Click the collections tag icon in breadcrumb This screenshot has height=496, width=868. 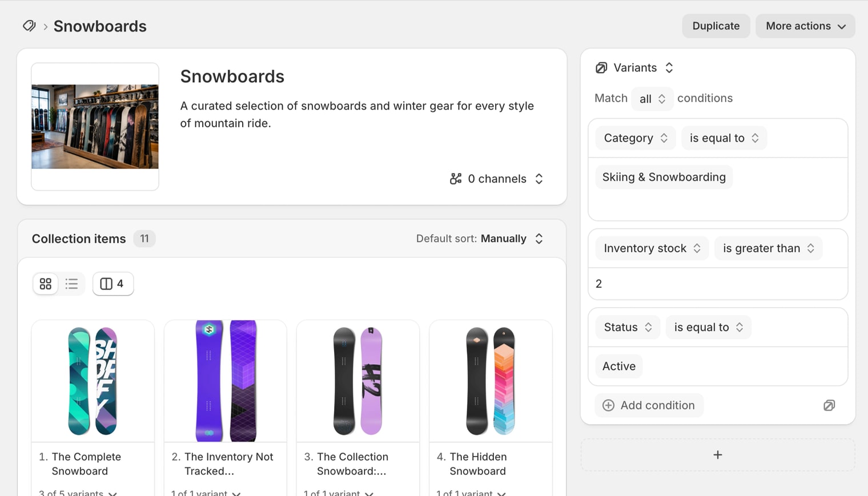29,26
